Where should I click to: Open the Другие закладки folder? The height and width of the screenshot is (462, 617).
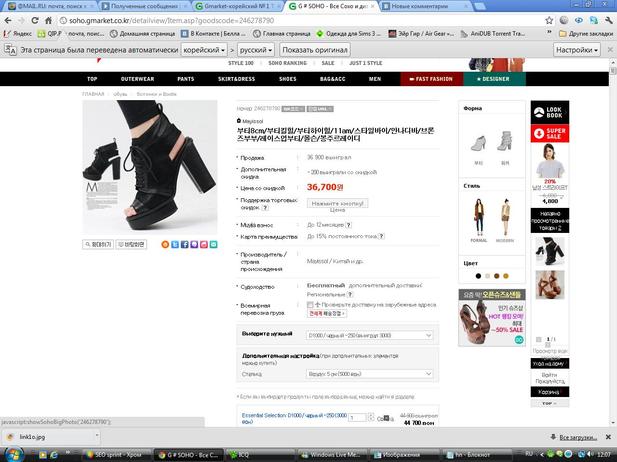tap(586, 34)
